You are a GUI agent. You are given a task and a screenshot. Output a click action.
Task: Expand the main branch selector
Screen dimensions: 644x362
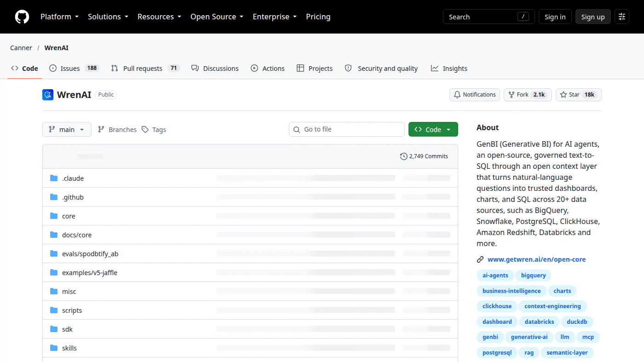(67, 129)
